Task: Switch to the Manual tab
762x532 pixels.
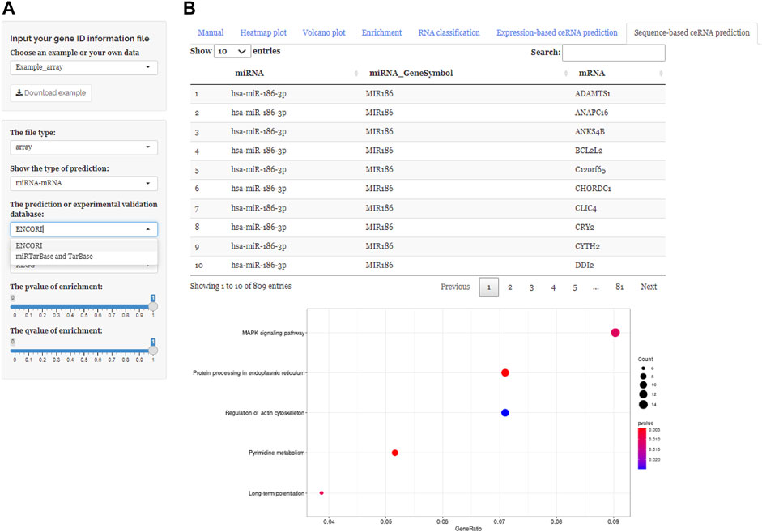Action: tap(211, 33)
